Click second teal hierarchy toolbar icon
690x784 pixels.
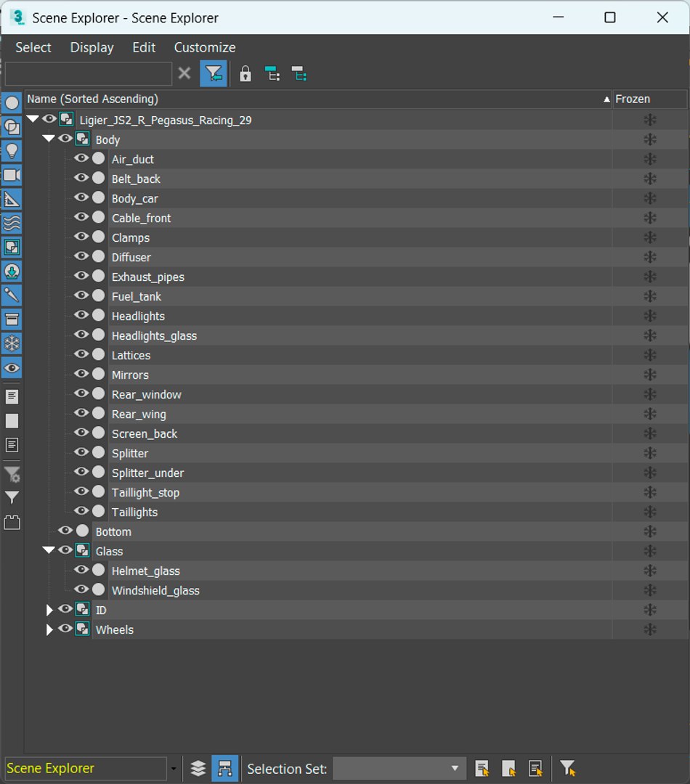click(x=299, y=74)
